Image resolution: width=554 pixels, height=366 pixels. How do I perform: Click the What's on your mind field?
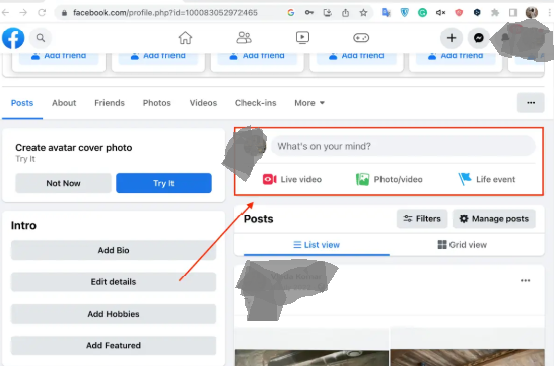click(403, 146)
